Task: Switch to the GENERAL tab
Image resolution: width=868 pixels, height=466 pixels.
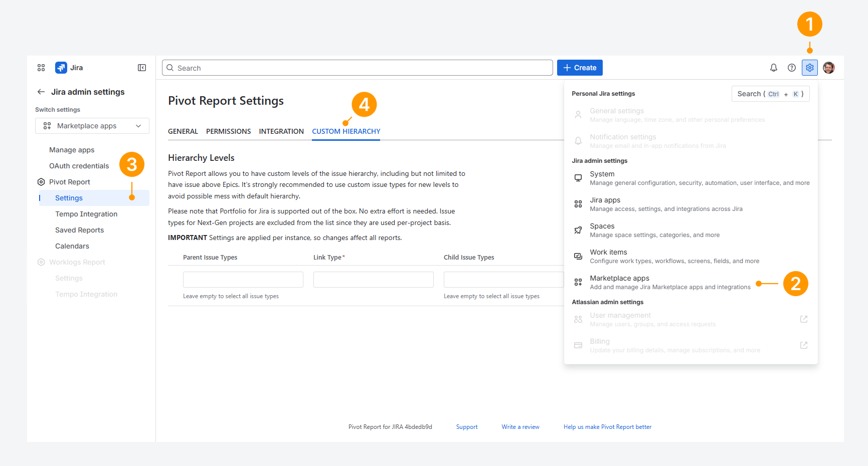Action: (183, 131)
